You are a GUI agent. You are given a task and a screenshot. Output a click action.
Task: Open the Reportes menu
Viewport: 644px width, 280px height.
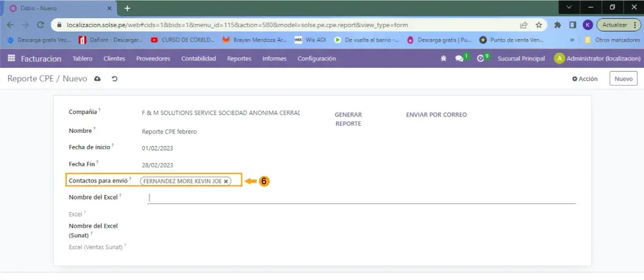239,59
